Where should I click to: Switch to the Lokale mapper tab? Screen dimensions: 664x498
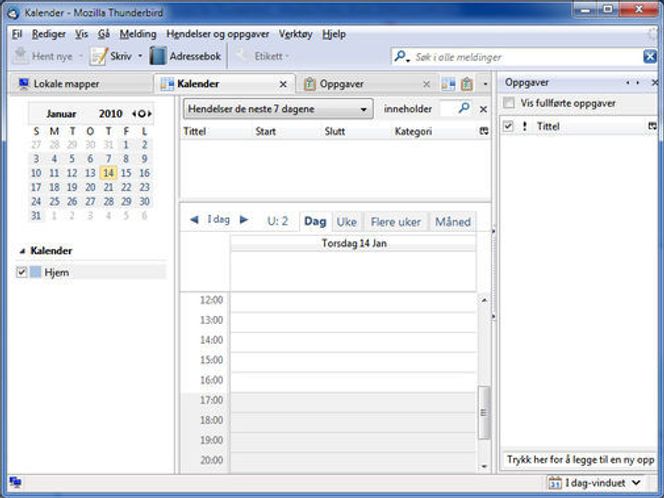[80, 84]
